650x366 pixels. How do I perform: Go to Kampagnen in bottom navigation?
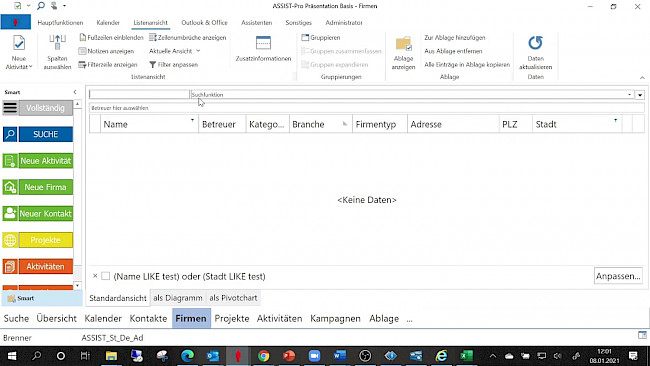(335, 318)
